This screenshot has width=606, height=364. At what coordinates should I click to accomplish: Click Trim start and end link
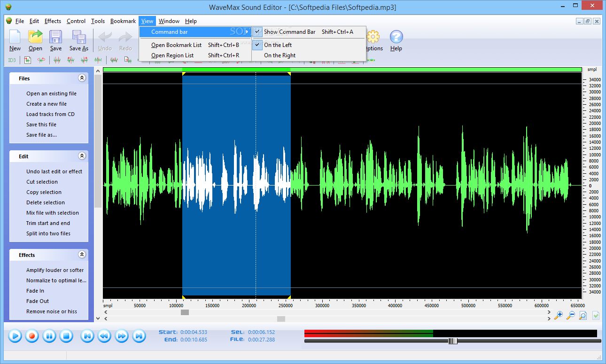48,223
